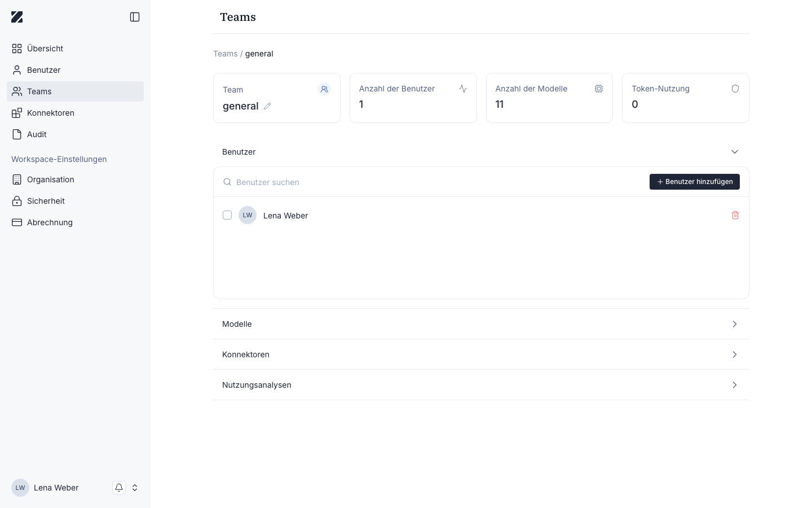The image size is (812, 508).
Task: Click the team people icon in the Team card
Action: coord(324,89)
